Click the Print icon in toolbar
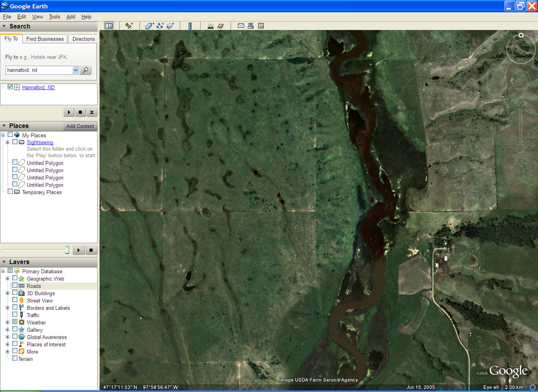538x392 pixels. pyautogui.click(x=251, y=26)
